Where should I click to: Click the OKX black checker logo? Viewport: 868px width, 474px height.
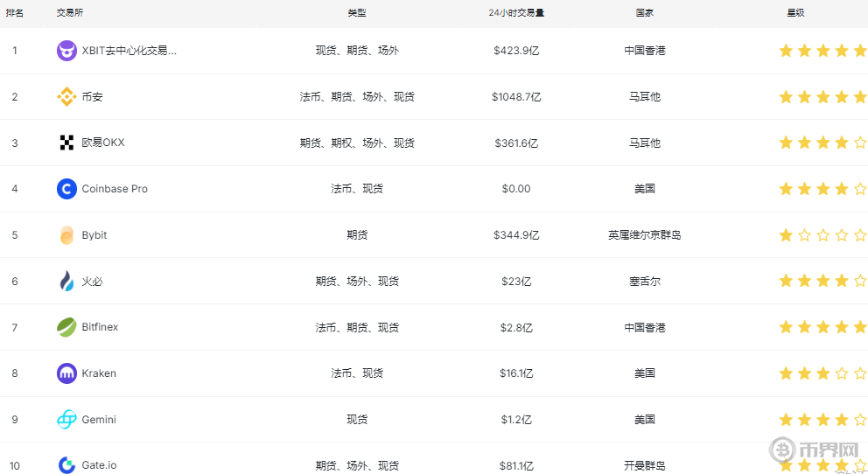tap(66, 143)
